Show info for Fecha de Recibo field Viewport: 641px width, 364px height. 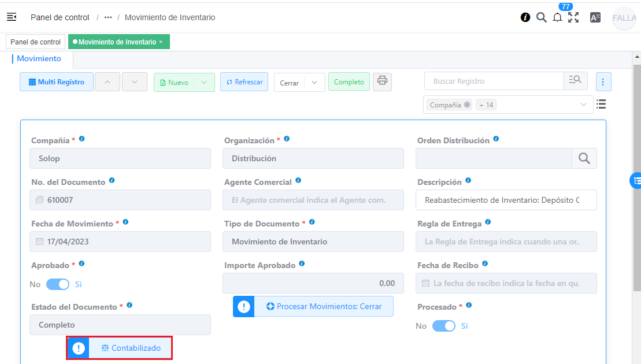click(485, 264)
